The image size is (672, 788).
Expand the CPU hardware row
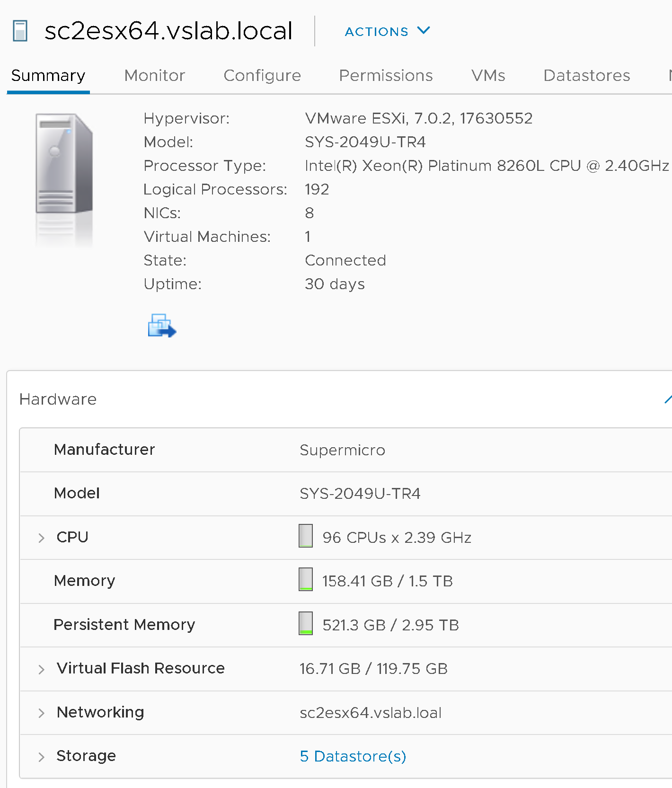click(x=42, y=538)
